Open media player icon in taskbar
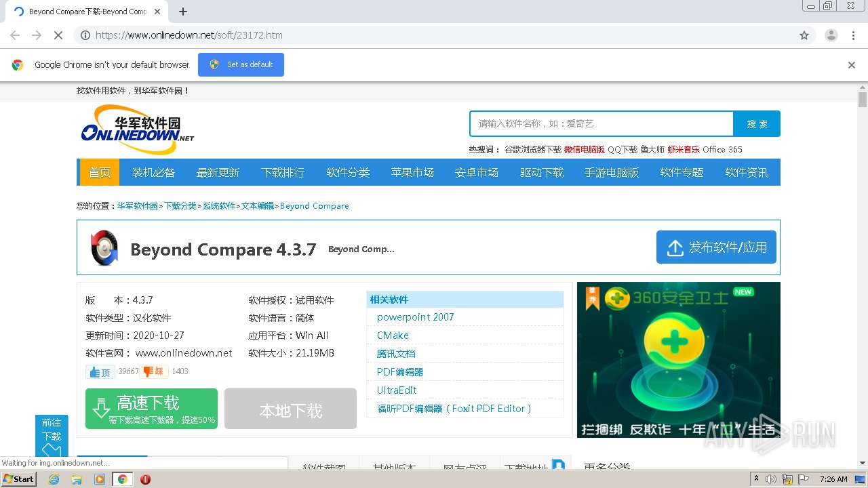868x488 pixels. tap(100, 479)
